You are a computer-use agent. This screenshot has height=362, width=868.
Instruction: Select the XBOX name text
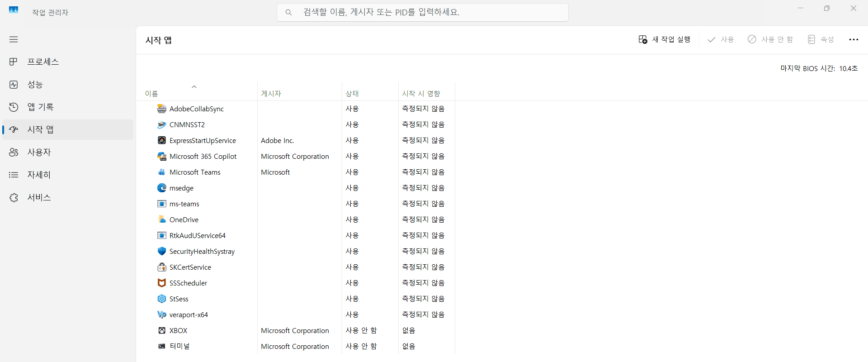click(x=178, y=330)
